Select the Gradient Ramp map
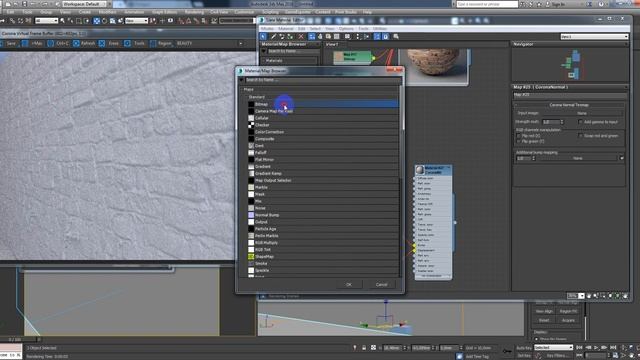Viewport: 640px width, 360px height. pos(322,173)
